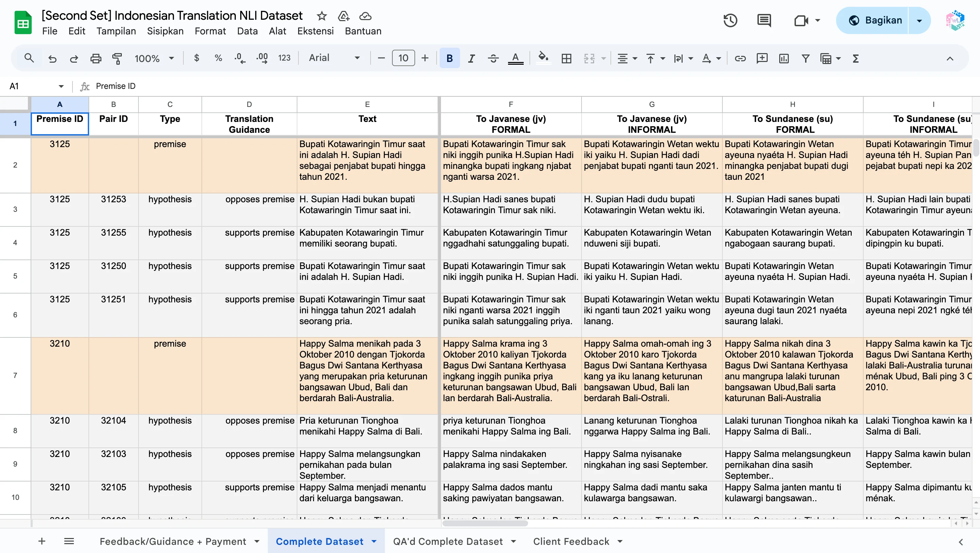
Task: Open the Arial font dropdown
Action: [333, 58]
